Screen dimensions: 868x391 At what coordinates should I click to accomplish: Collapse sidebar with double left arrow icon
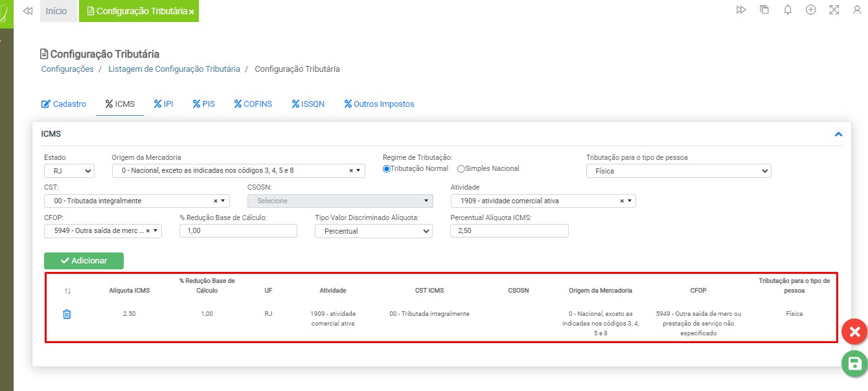click(x=27, y=11)
